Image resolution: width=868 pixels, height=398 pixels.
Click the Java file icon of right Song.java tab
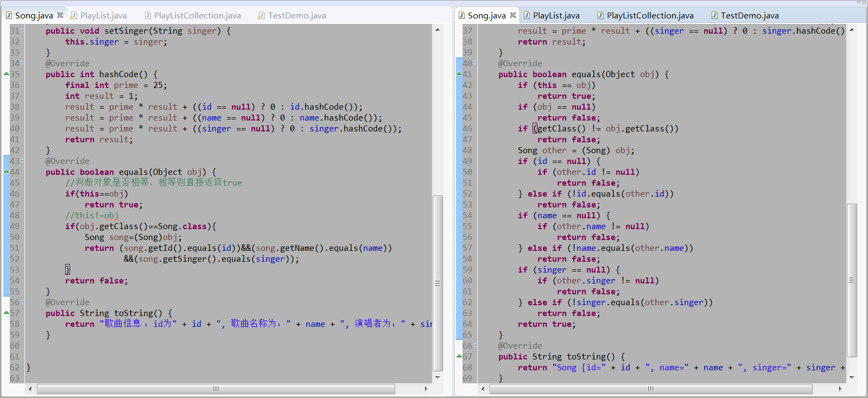pyautogui.click(x=461, y=15)
